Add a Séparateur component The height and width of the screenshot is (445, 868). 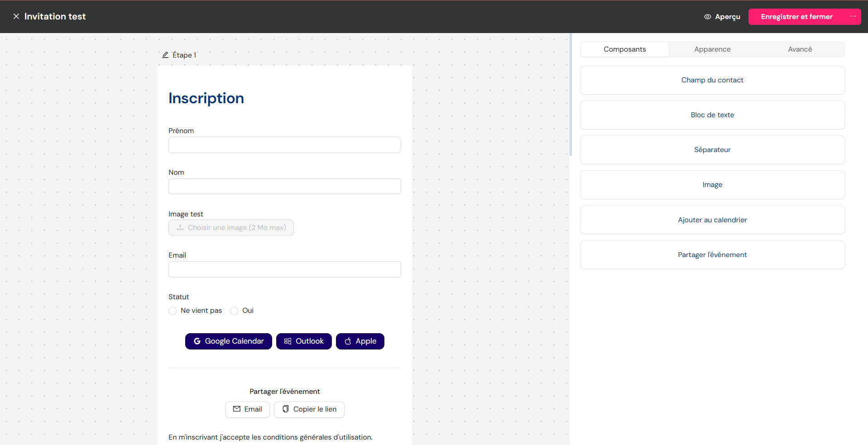tap(712, 150)
